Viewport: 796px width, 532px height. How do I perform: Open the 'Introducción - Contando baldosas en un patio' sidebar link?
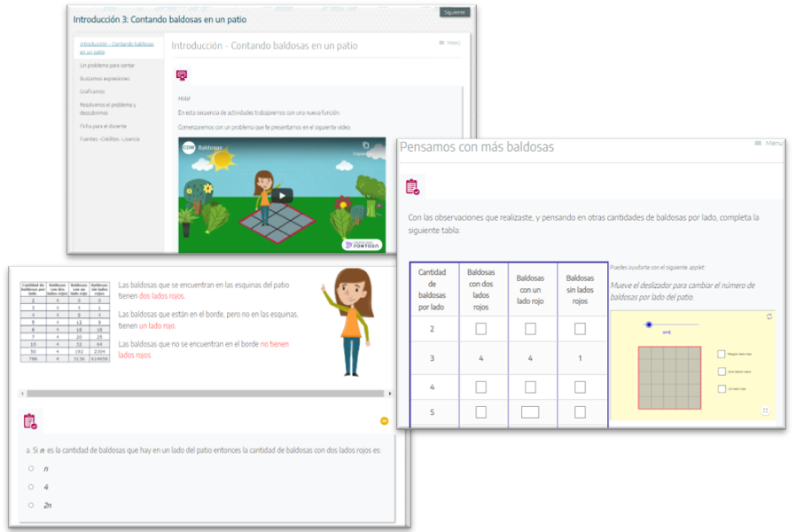[x=117, y=48]
